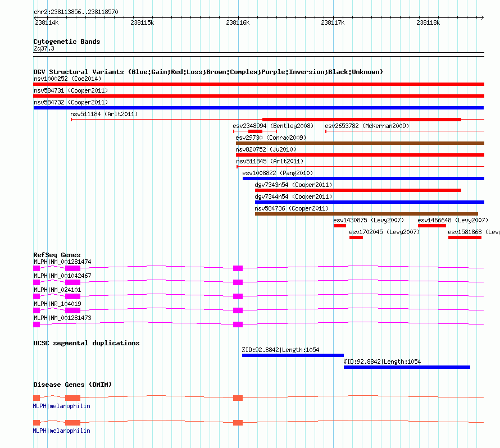Click the wide second exon of MLPH|NM_024101

coord(72,296)
